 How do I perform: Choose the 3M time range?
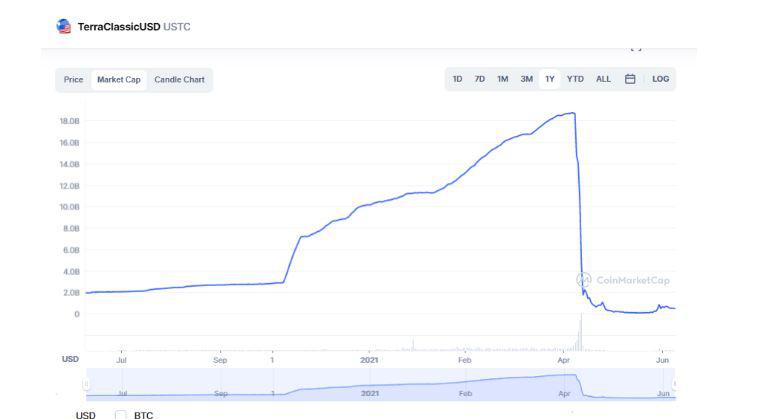tap(526, 79)
